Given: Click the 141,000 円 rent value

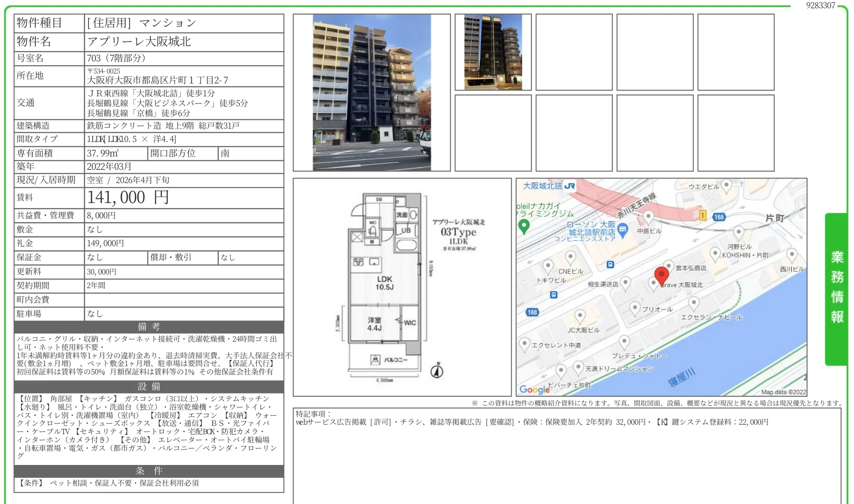Looking at the screenshot, I should click(128, 197).
